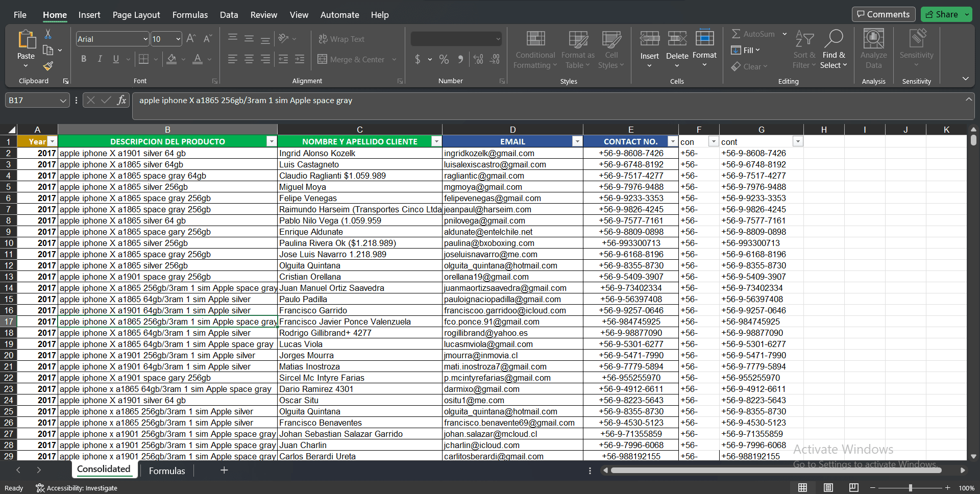
Task: Click AutoSum in Editing group
Action: pos(753,34)
